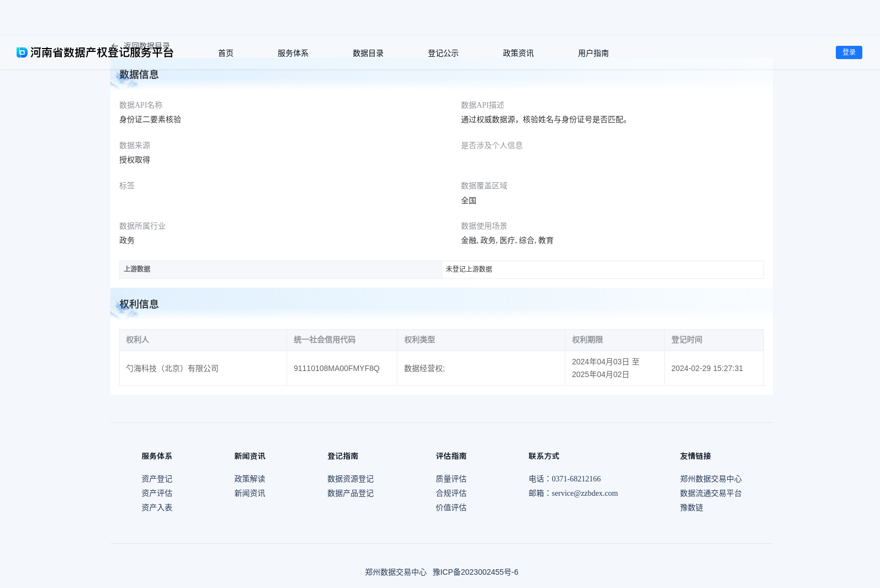Select registration time 2024-02-29 15:27:31

click(707, 368)
